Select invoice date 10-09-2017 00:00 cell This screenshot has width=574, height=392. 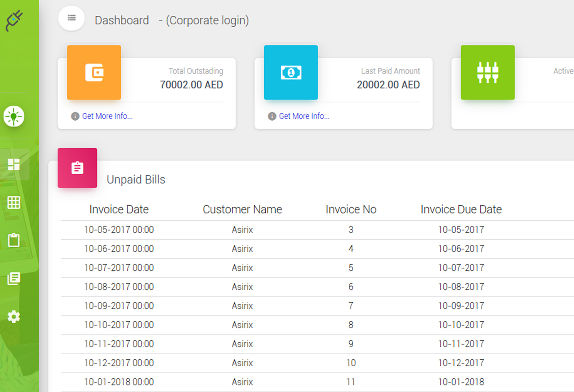[119, 306]
